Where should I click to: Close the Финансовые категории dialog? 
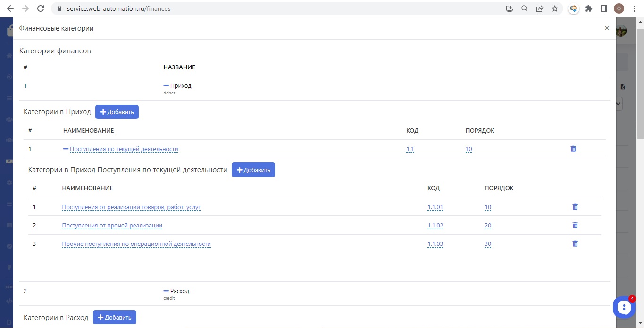point(607,28)
